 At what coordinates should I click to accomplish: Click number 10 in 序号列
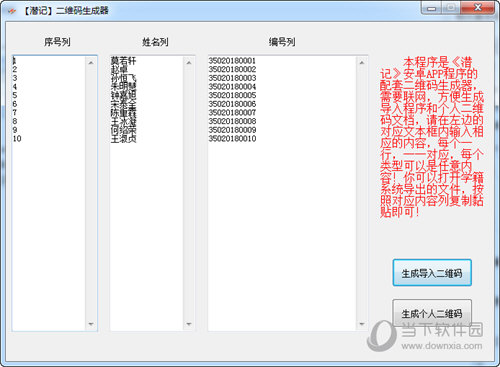point(17,139)
